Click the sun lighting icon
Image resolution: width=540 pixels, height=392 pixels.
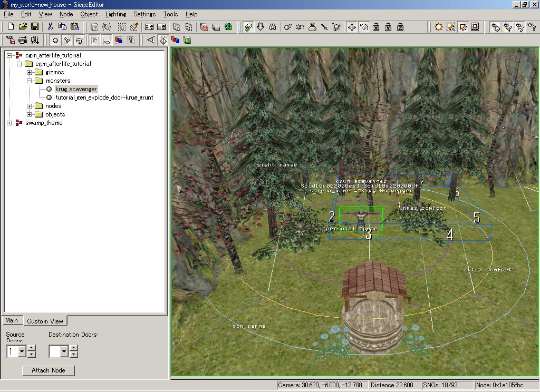click(x=439, y=26)
